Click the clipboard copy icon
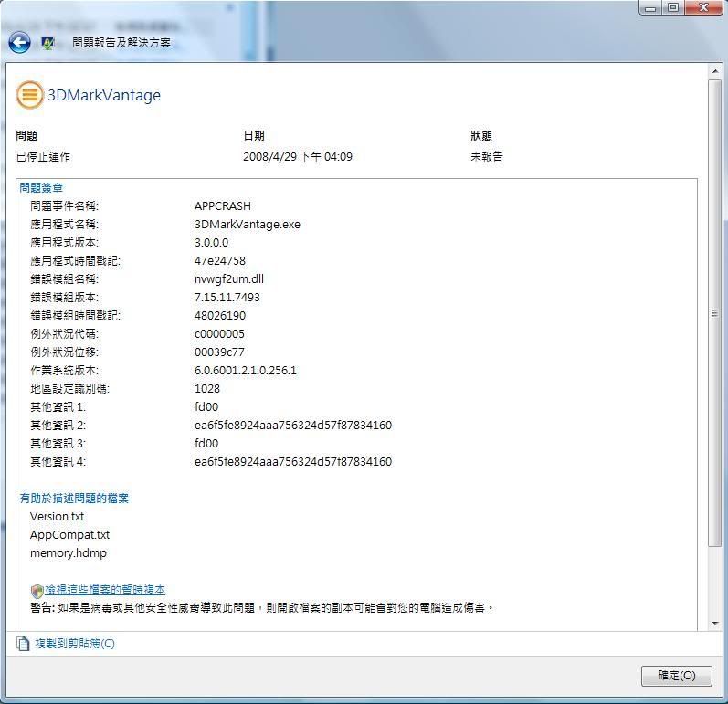The width and height of the screenshot is (728, 704). (23, 643)
